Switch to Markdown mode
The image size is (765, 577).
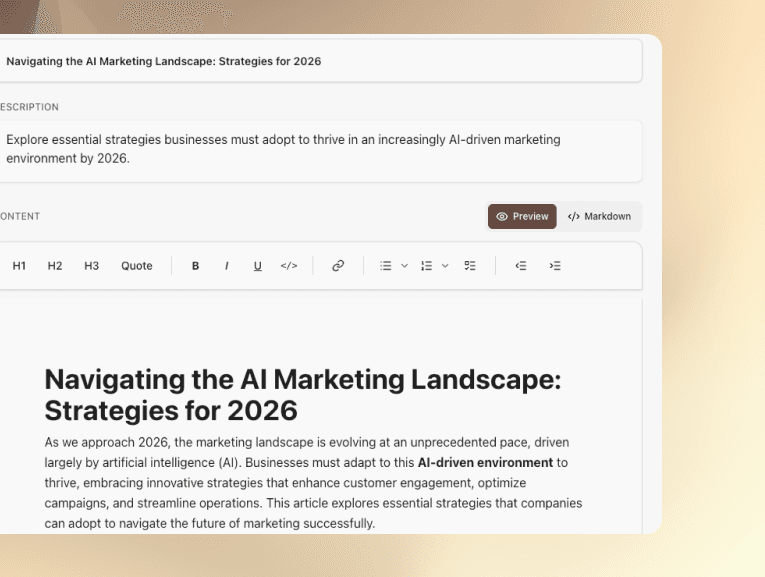599,216
